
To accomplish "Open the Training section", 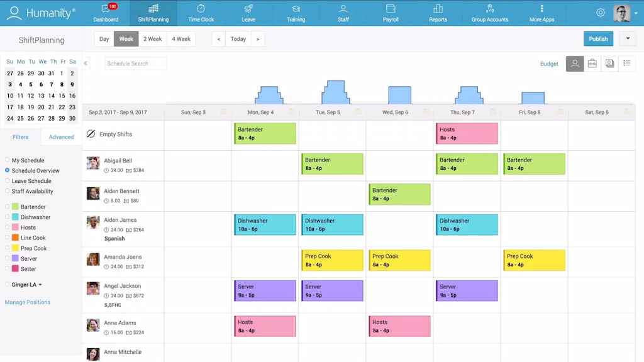I will point(296,13).
